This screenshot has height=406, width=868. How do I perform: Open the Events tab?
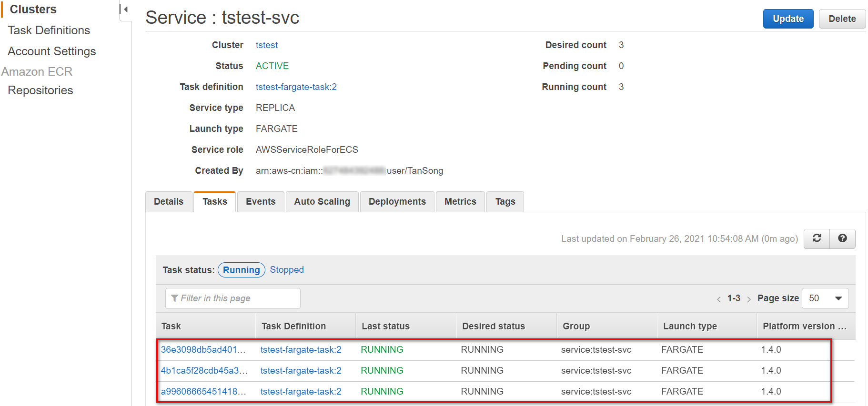click(261, 202)
